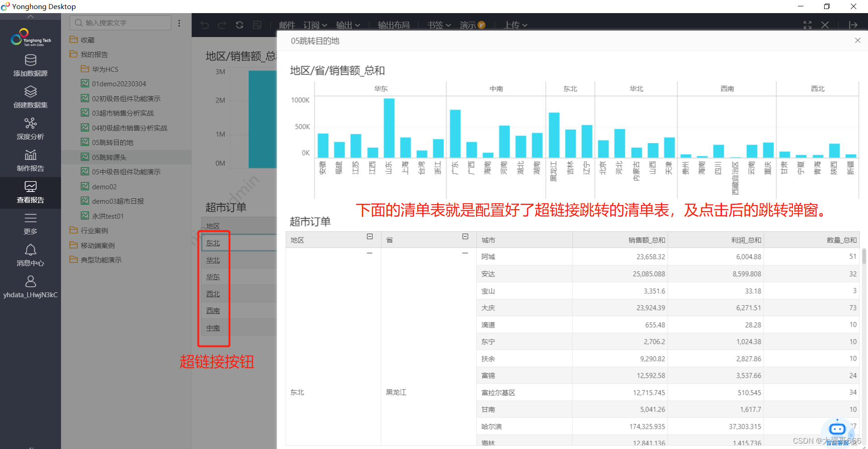Open the smart assistant robot icon
868x449 pixels.
(837, 429)
